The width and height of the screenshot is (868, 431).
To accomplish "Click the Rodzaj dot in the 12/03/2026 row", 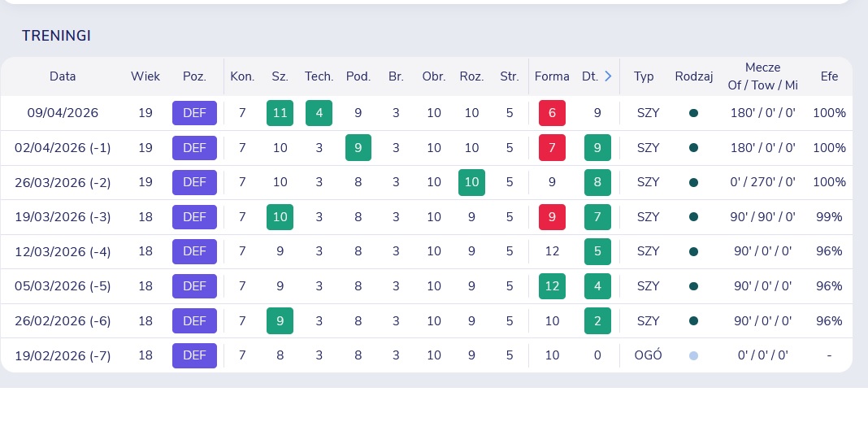I will click(693, 251).
